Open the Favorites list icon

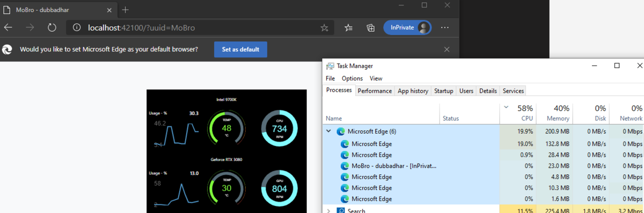348,27
